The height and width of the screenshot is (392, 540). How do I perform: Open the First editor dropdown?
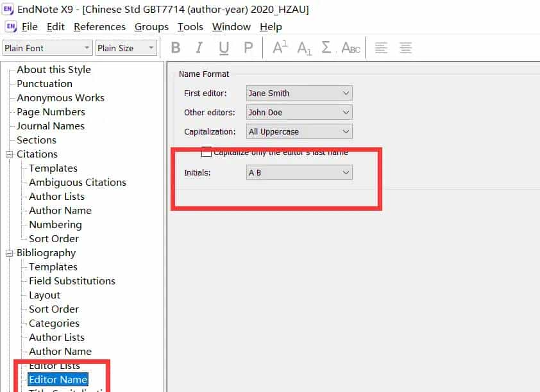[x=300, y=93]
